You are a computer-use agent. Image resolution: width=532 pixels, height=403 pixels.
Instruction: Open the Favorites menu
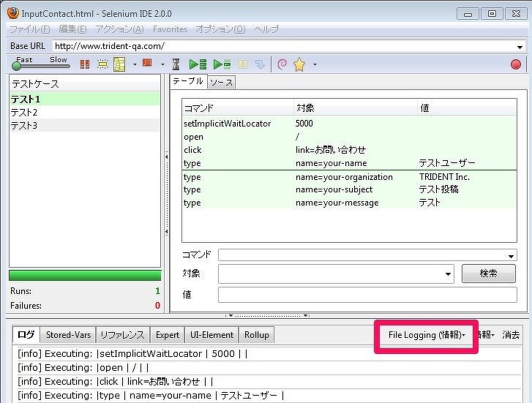[170, 29]
